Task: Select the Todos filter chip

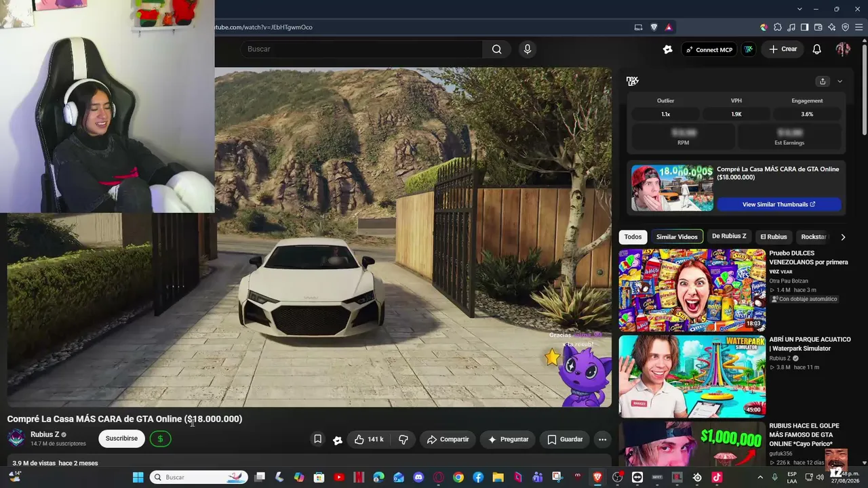Action: pyautogui.click(x=633, y=237)
